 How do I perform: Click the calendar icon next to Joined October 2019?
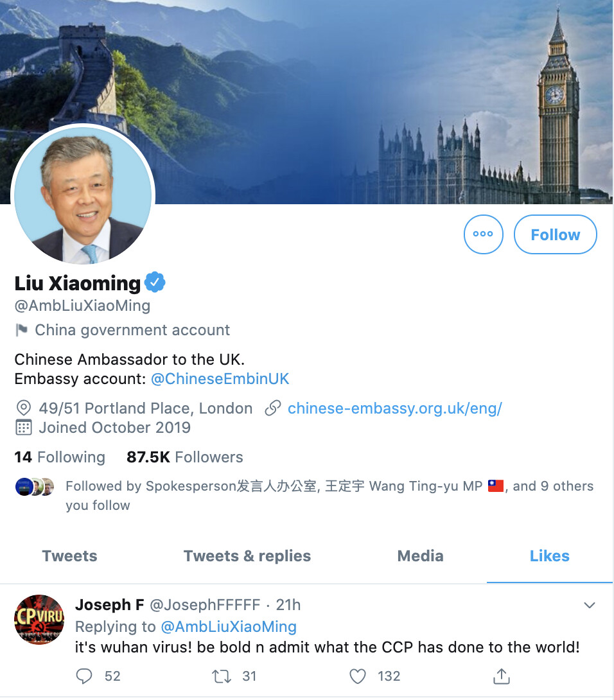point(23,428)
